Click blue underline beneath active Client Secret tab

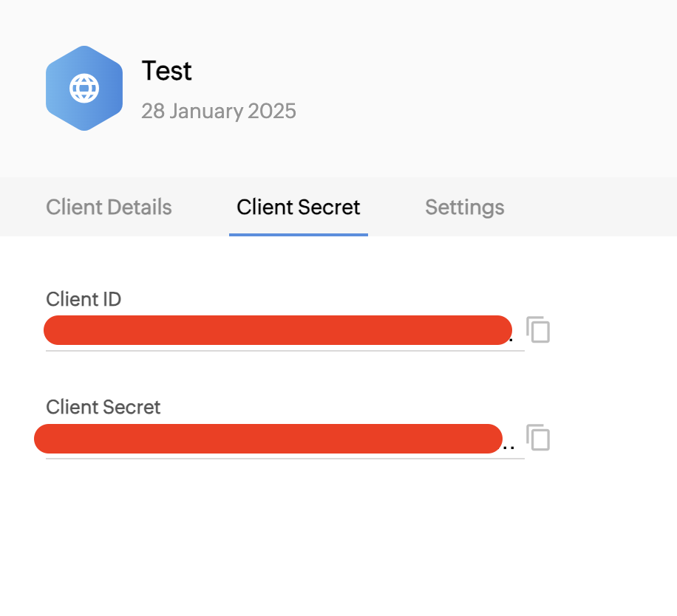299,235
